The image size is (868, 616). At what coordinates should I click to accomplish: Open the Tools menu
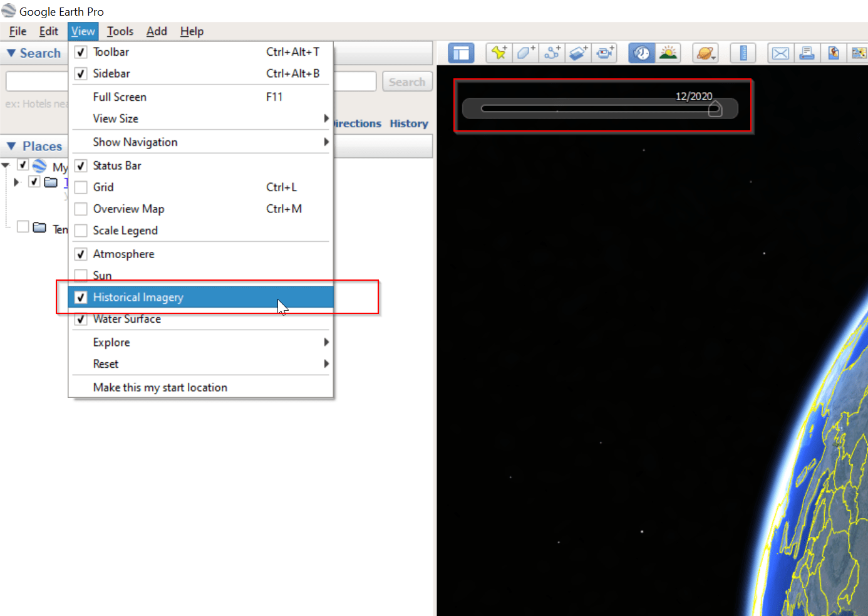[120, 31]
